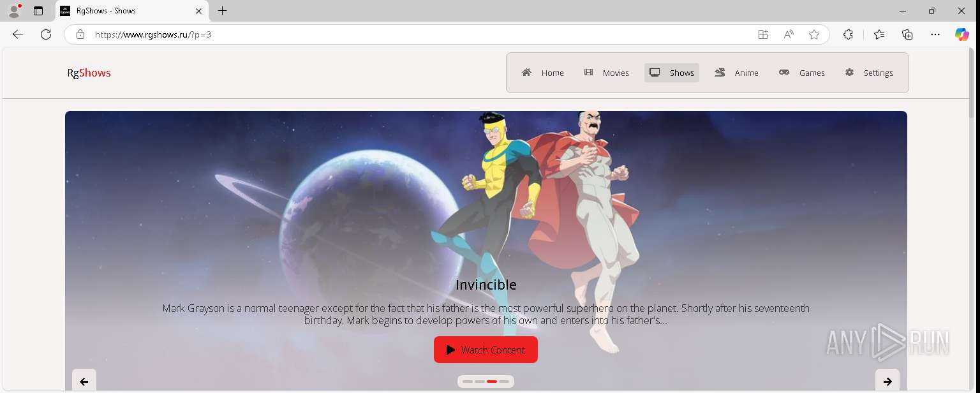980x393 pixels.
Task: Select the fourth carousel indicator dot
Action: click(504, 382)
